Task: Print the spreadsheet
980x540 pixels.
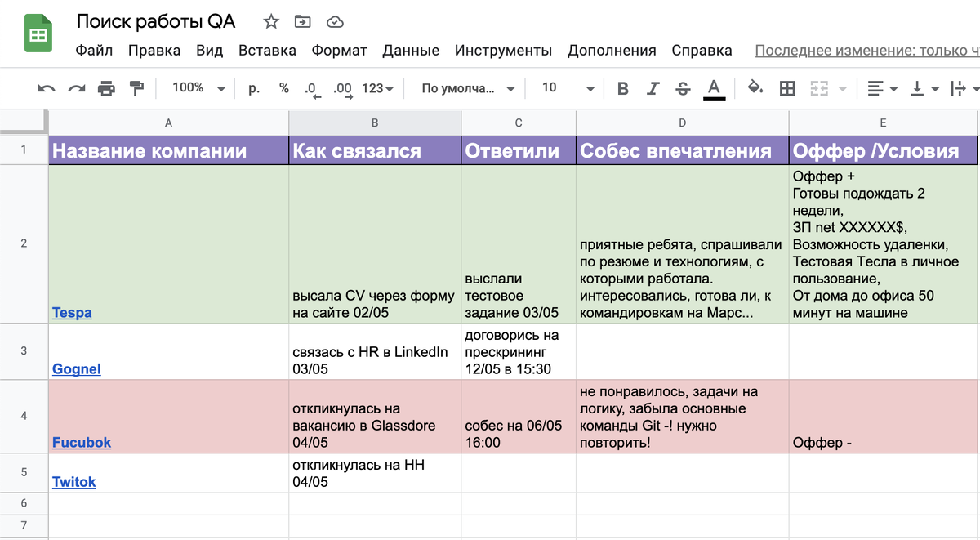Action: pos(106,88)
